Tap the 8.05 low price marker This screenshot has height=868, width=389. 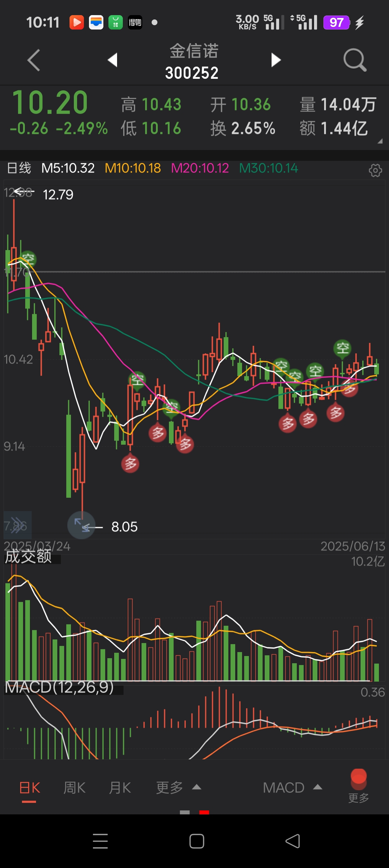pyautogui.click(x=124, y=527)
